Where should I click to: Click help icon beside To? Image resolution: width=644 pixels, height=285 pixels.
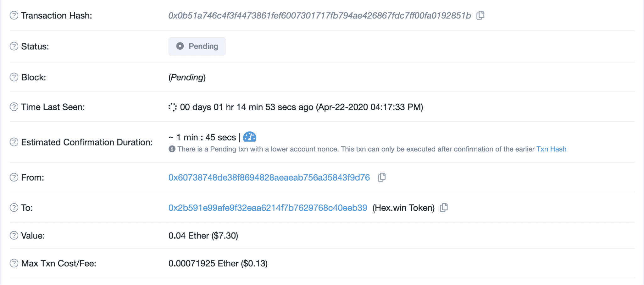click(14, 208)
